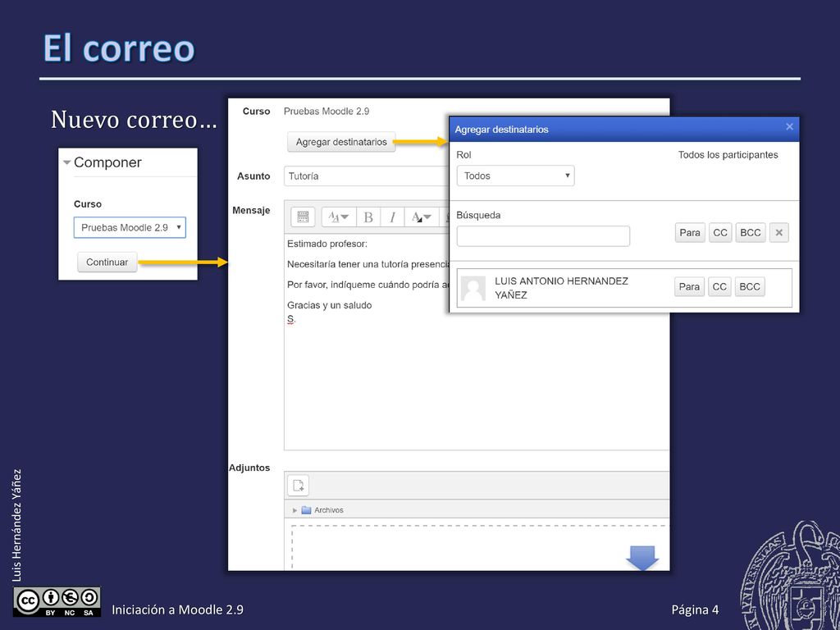
Task: Add LUIS ANTONIO HERNANDEZ YAÑEZ as CC
Action: 719,286
